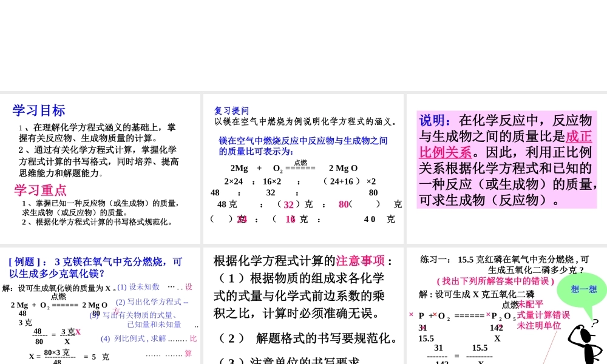This screenshot has height=364, width=607.
Task: Open the 练习一 red phosphorus slide thumbnail
Action: pos(507,306)
